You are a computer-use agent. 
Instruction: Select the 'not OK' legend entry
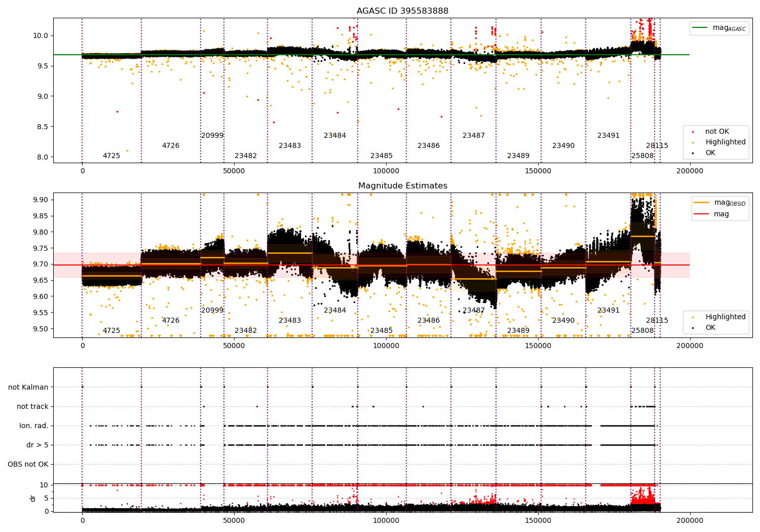[x=717, y=131]
